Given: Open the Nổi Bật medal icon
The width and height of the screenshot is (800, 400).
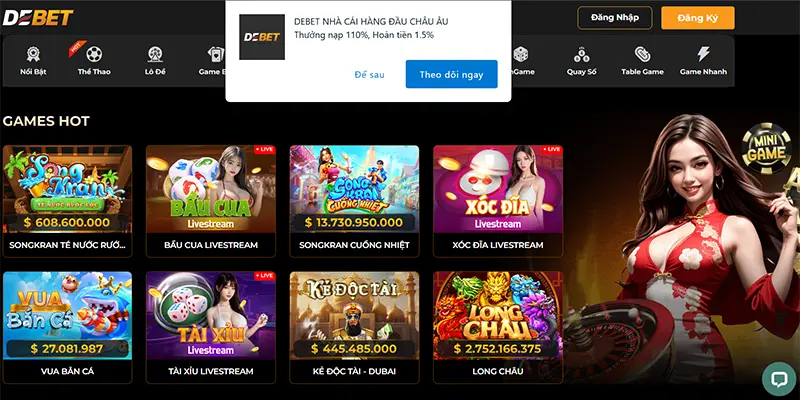Looking at the screenshot, I should pos(33,54).
